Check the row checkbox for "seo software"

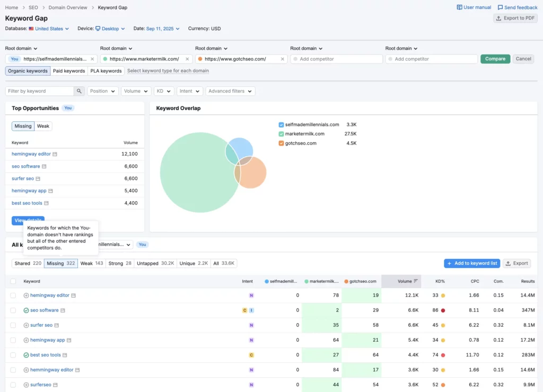[x=13, y=310]
